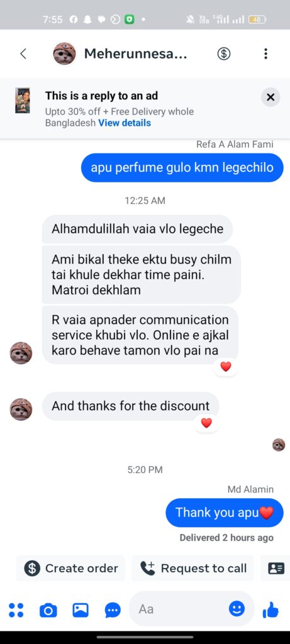290x644 pixels.
Task: Open the contact card icon button
Action: click(x=276, y=568)
